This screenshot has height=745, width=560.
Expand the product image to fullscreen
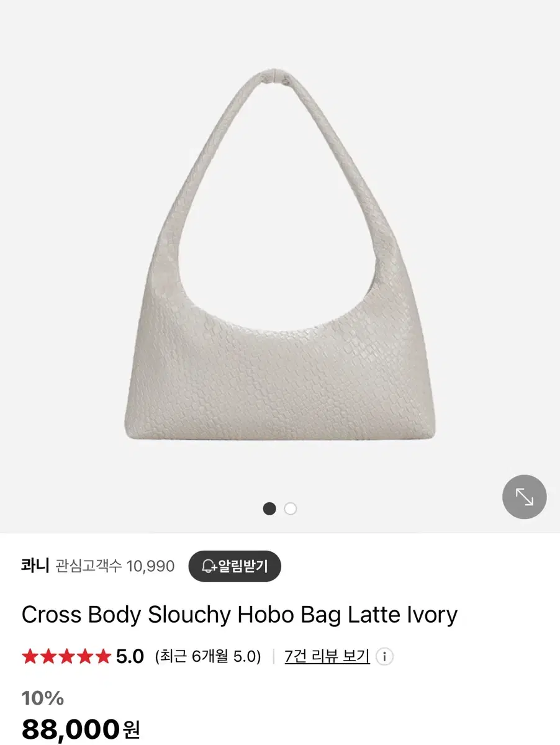point(524,497)
